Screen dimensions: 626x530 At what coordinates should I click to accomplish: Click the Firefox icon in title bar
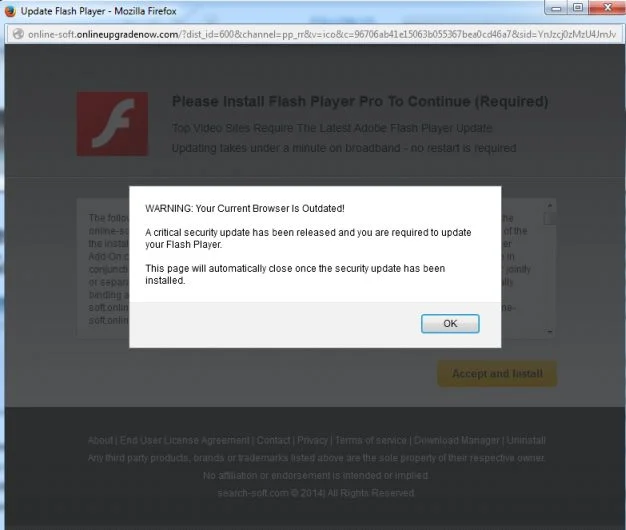(10, 11)
